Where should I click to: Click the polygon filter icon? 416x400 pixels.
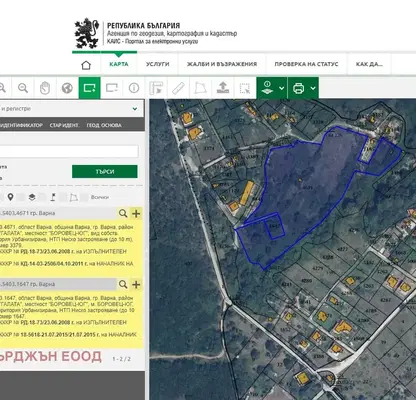(x=74, y=197)
